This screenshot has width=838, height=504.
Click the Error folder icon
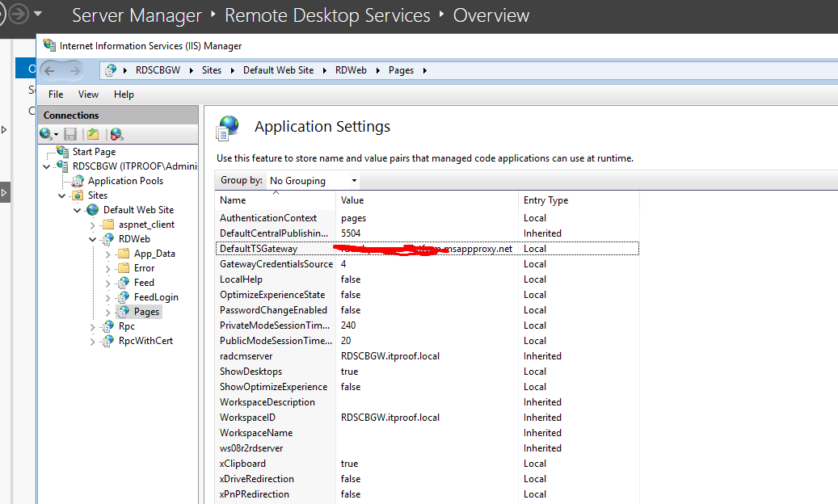pyautogui.click(x=124, y=267)
